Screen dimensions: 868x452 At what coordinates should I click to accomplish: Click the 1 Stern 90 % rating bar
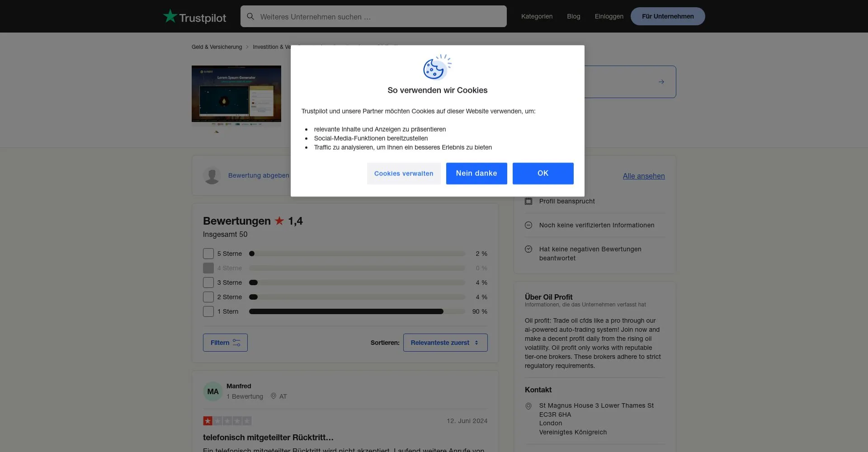[357, 311]
